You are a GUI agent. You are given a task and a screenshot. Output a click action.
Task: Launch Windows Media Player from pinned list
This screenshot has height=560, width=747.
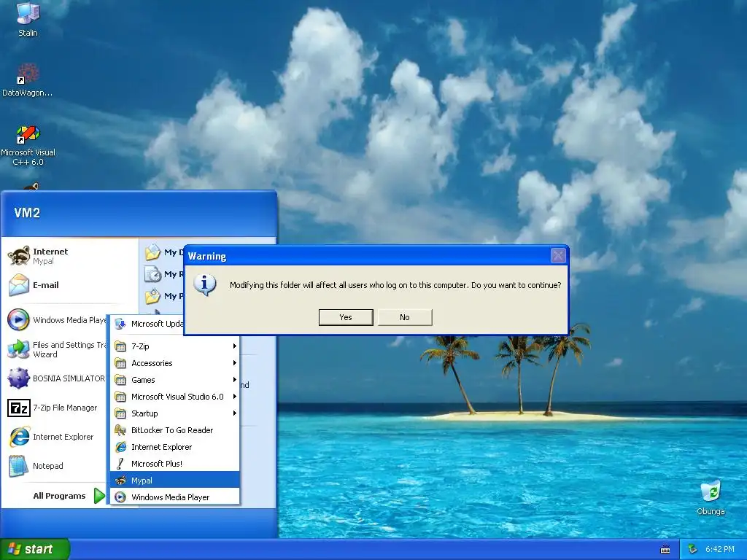tap(56, 320)
